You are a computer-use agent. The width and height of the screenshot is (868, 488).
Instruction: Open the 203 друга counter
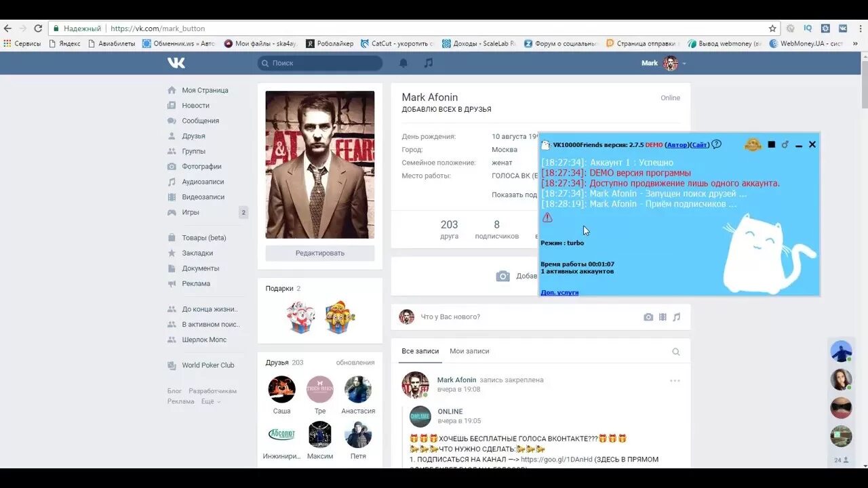tap(449, 229)
